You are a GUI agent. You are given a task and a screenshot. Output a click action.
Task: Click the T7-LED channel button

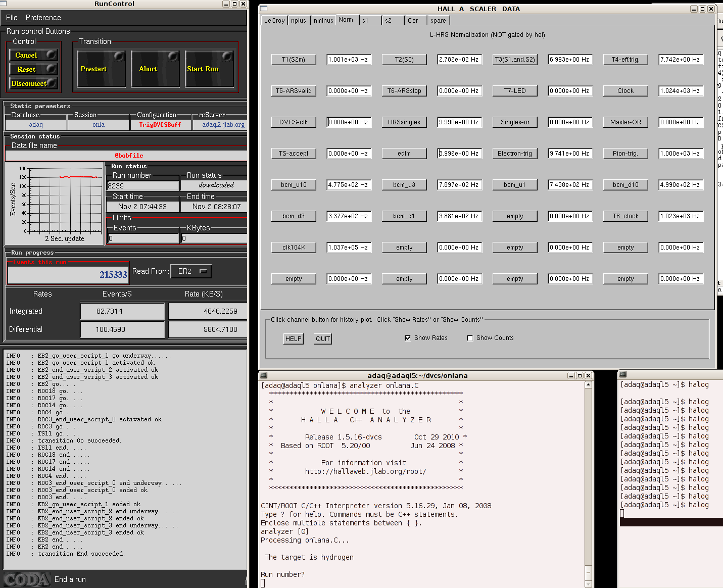[x=515, y=91]
